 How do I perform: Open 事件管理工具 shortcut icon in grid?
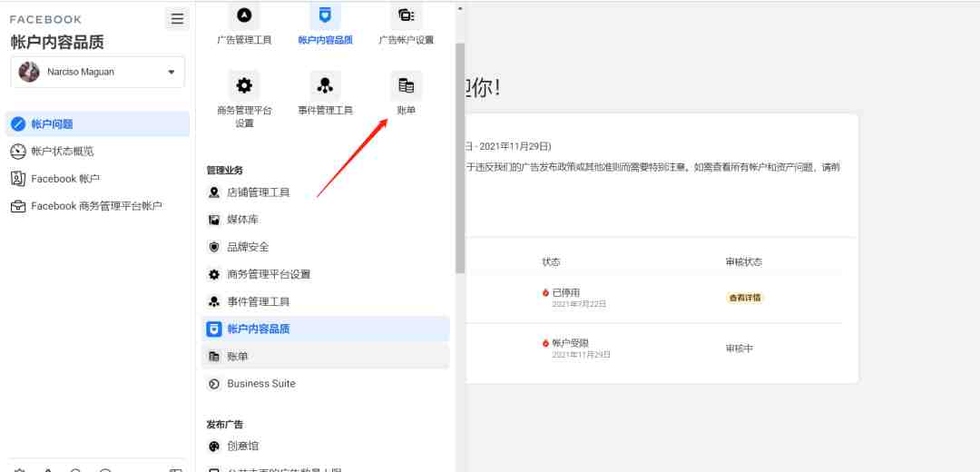pos(325,85)
